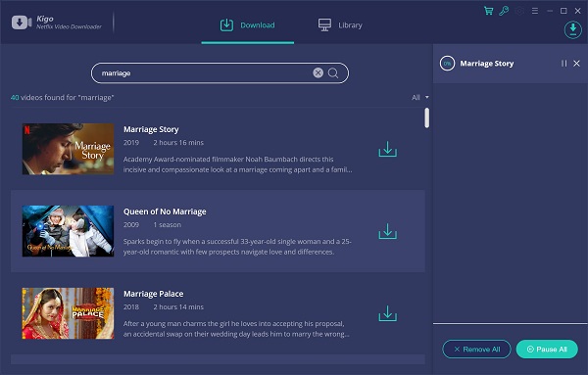Click Queen of No Marriage description
Screen dimensions: 588x375
[x=237, y=247]
